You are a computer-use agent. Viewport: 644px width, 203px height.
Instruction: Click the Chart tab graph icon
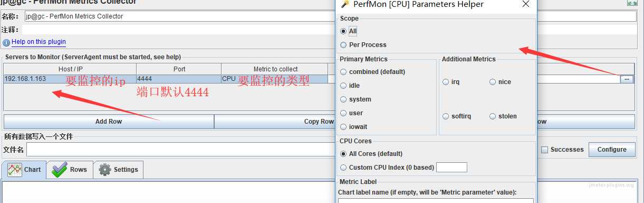(x=14, y=170)
